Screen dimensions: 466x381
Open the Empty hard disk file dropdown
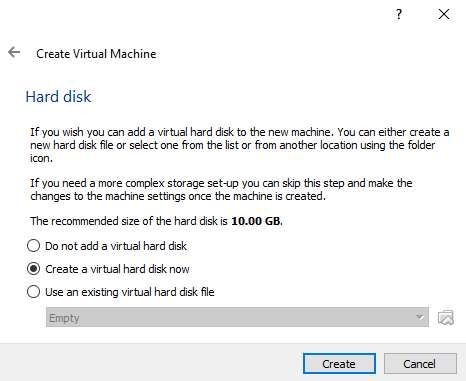coord(237,317)
